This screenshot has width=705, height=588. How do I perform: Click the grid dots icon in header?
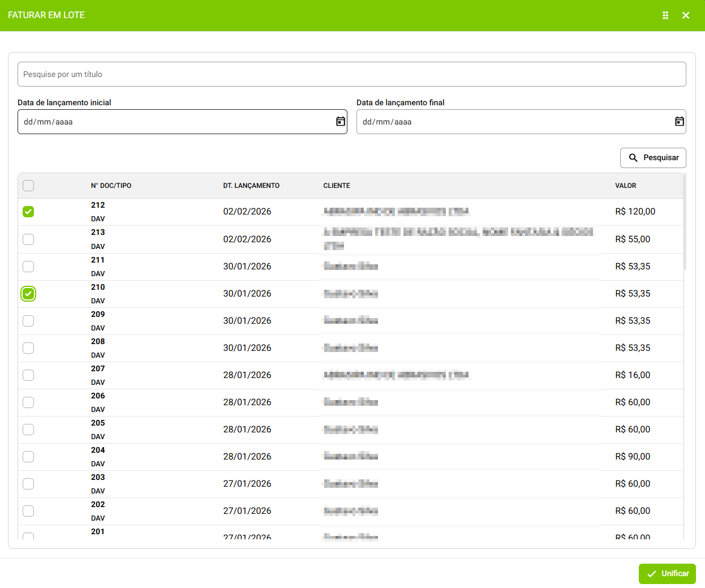pos(665,15)
